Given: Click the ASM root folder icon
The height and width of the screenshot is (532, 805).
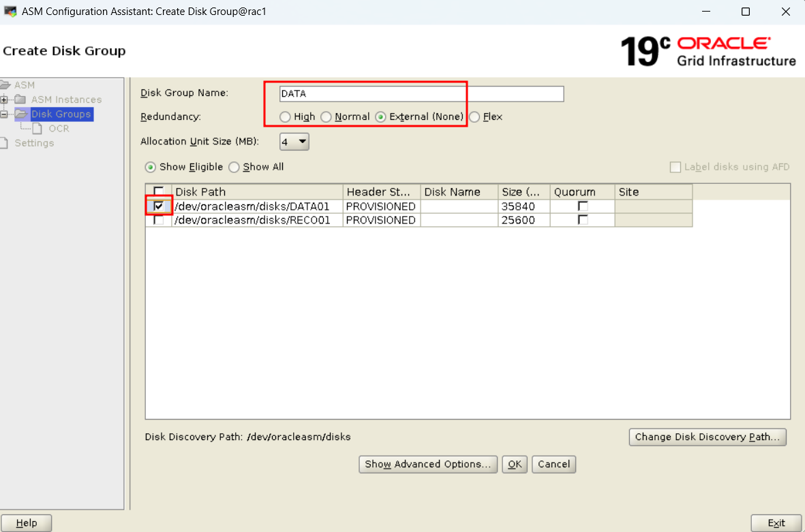Looking at the screenshot, I should [x=5, y=84].
